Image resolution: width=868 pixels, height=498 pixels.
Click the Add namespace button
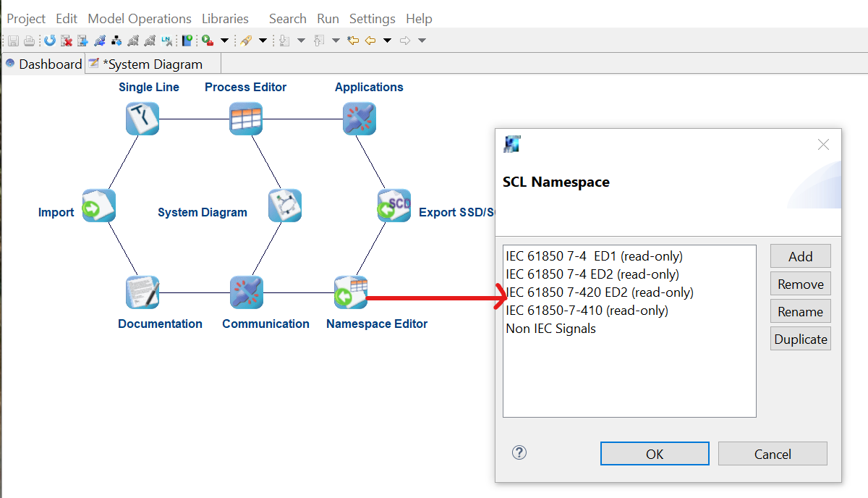tap(800, 256)
